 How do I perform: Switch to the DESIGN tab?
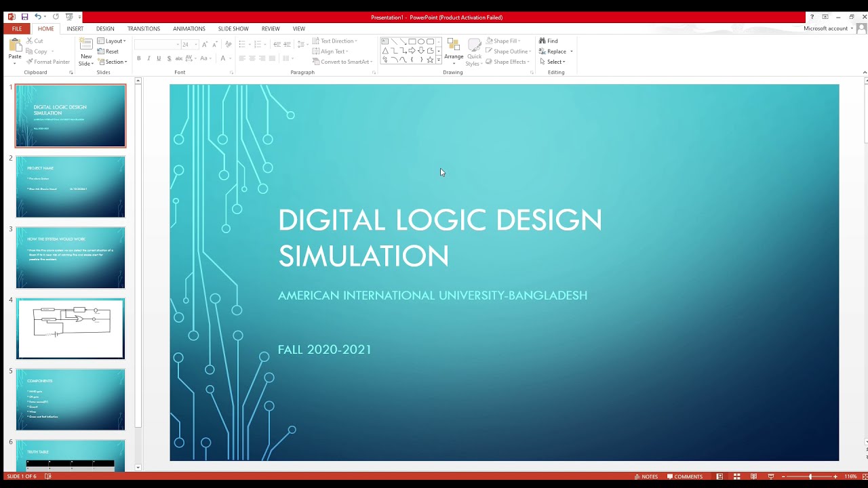[105, 28]
